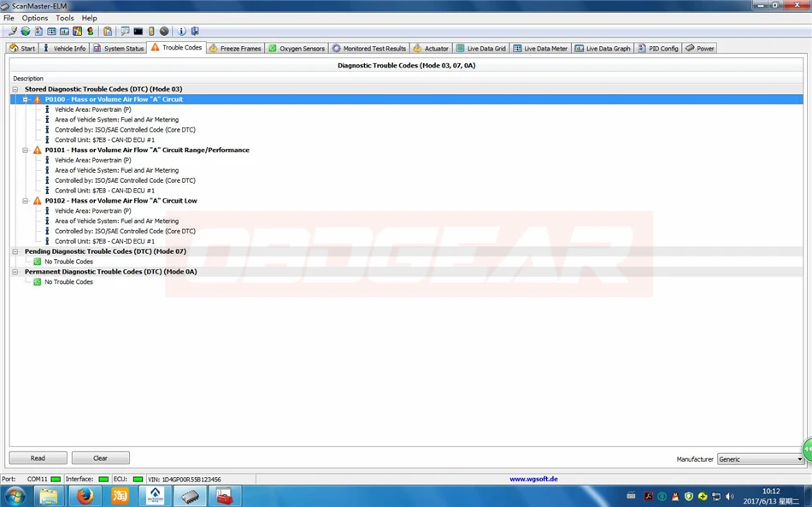Viewport: 812px width, 507px height.
Task: Click the Read button
Action: (38, 458)
